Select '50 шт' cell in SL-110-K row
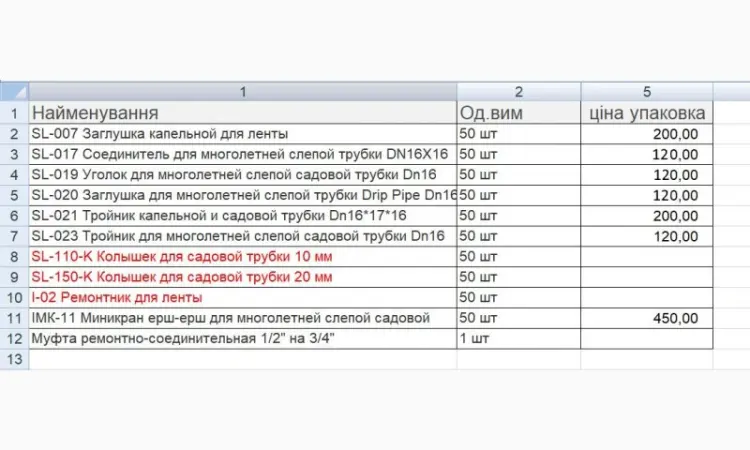 [x=519, y=257]
